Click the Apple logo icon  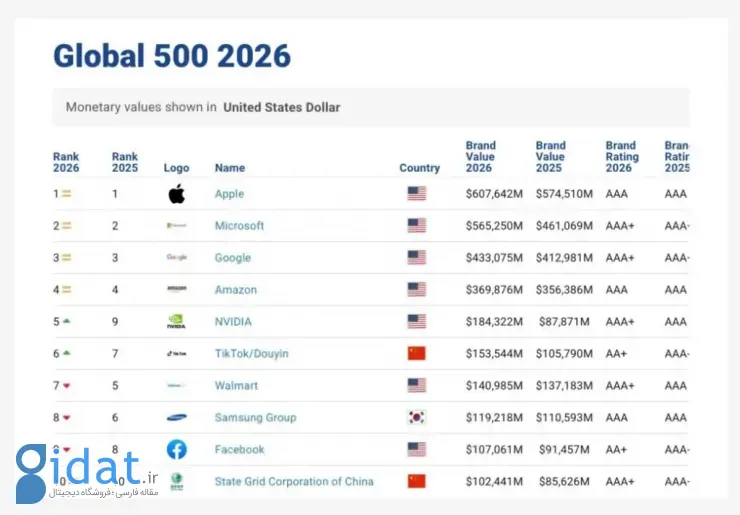(x=177, y=194)
